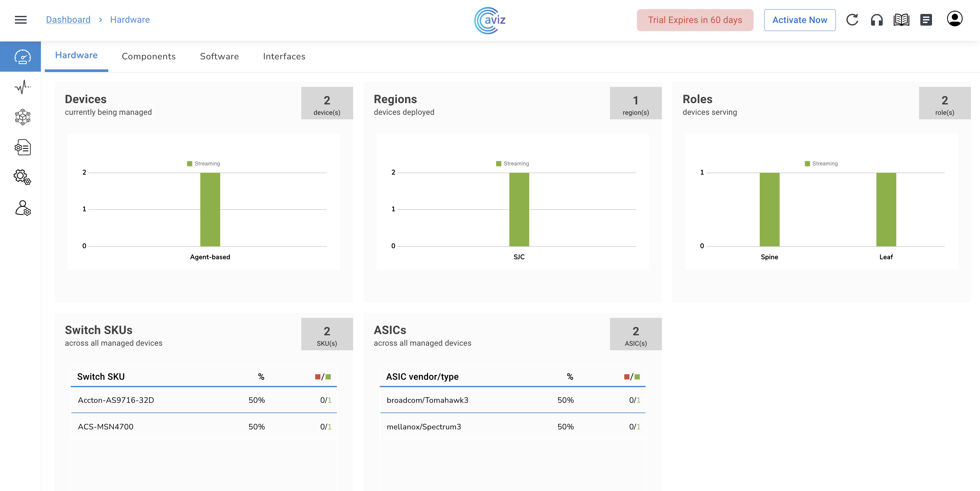Screen dimensions: 980x491
Task: Toggle the Streaming legend in Devices chart
Action: (204, 163)
